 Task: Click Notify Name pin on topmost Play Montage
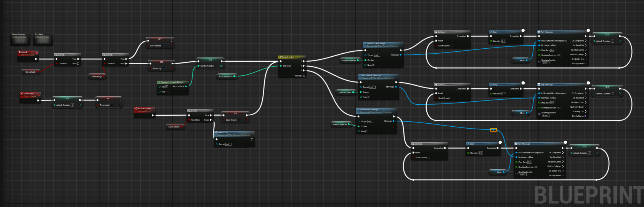point(585,64)
